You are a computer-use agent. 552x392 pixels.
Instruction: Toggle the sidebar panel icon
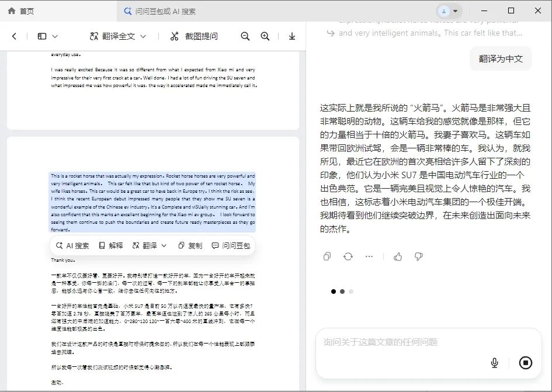click(42, 36)
